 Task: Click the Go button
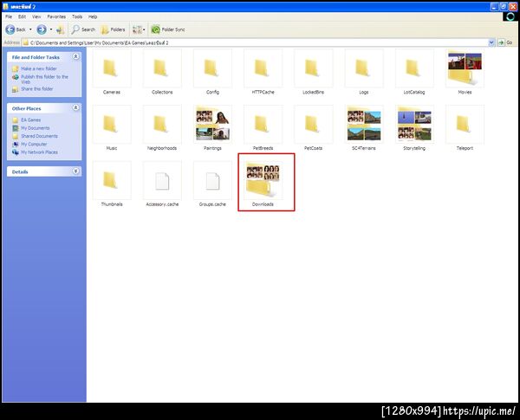[506, 42]
